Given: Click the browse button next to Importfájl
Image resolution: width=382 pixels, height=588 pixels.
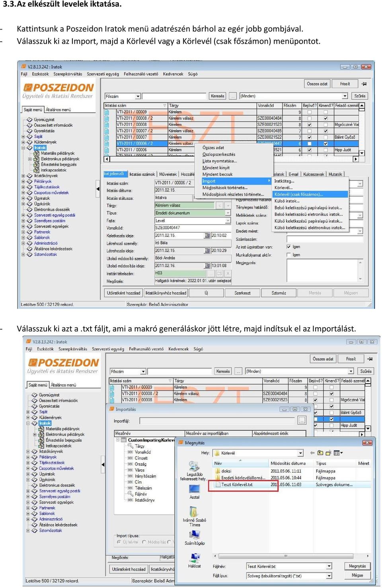Looking at the screenshot, I should [x=302, y=420].
